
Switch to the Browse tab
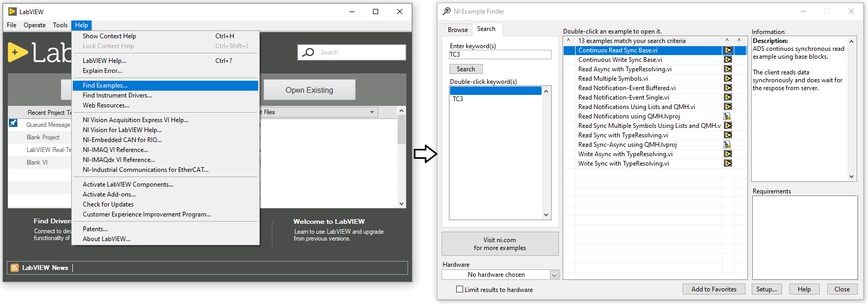(x=457, y=30)
